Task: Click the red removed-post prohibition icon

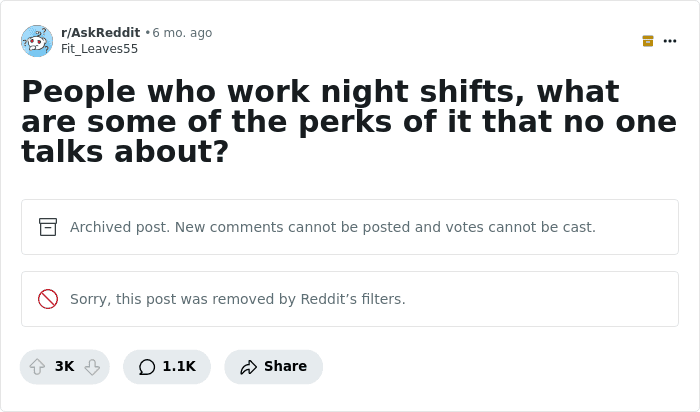Action: click(x=48, y=299)
